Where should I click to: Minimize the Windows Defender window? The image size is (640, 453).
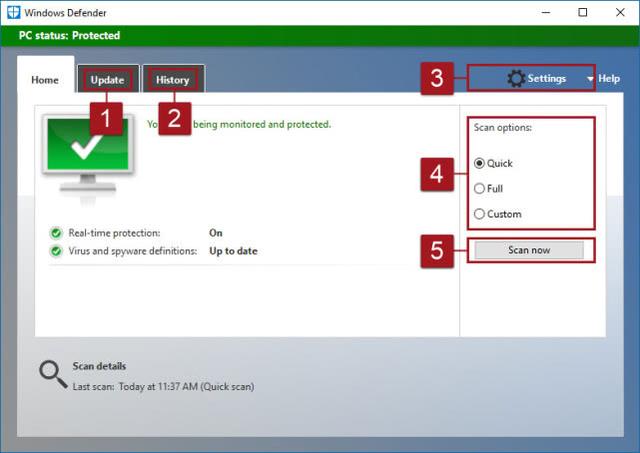(546, 12)
